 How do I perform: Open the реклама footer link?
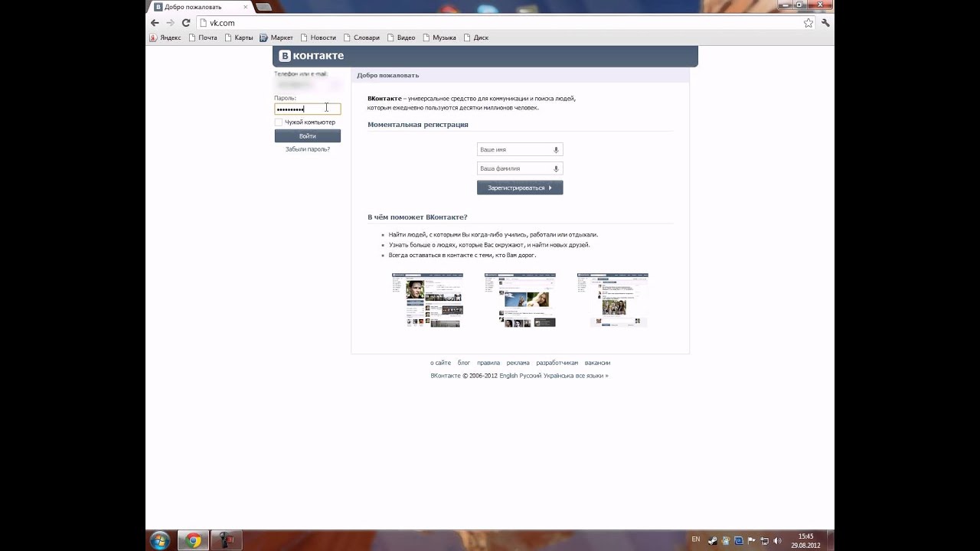tap(518, 363)
